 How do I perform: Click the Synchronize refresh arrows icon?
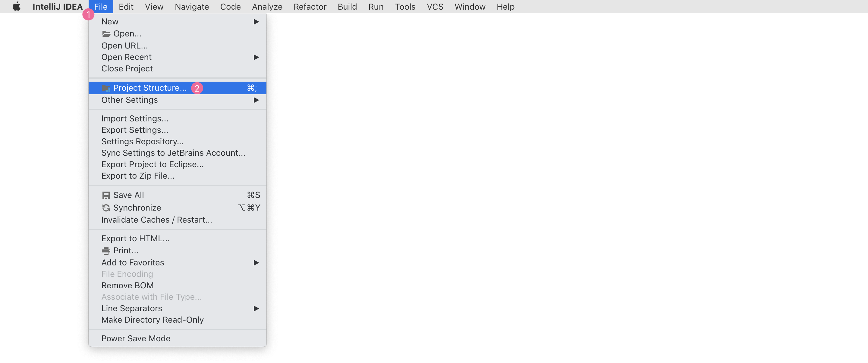pos(106,208)
